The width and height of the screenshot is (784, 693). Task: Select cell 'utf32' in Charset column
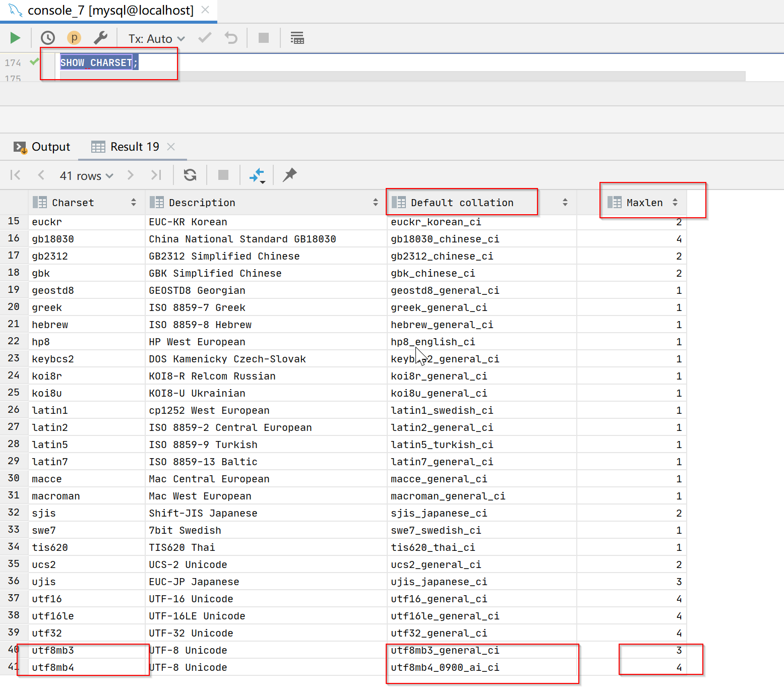[86, 633]
